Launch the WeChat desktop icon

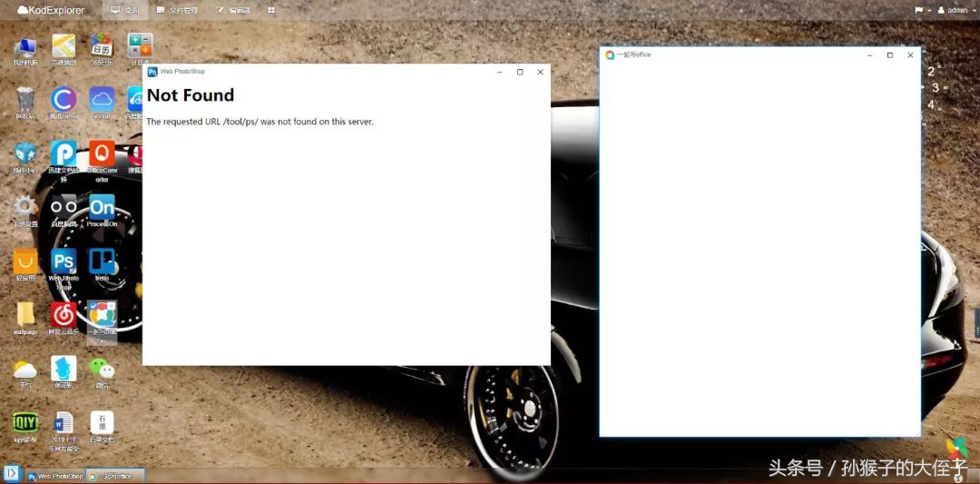pyautogui.click(x=102, y=369)
